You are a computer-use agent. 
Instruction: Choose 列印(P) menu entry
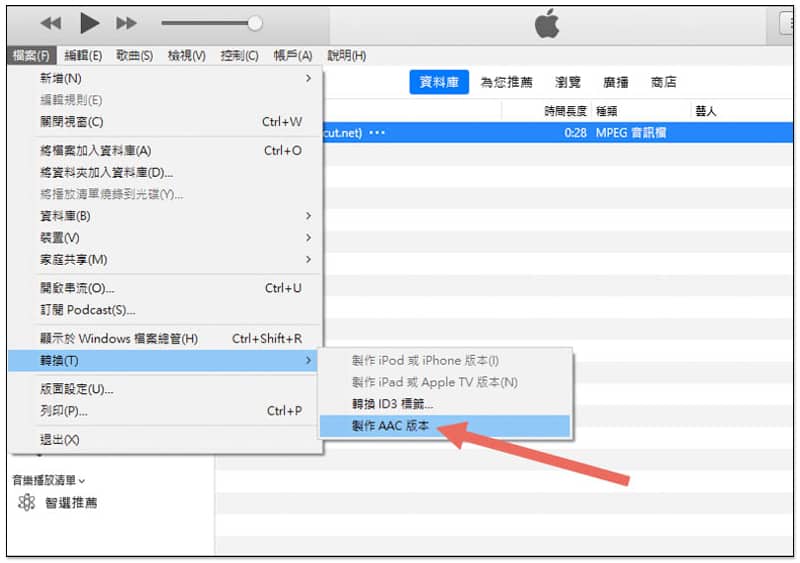[166, 411]
